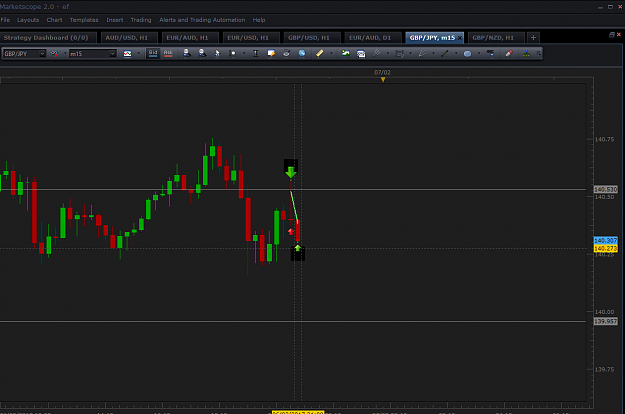
Task: Open the toolbar overflow options button
Action: pyautogui.click(x=539, y=53)
